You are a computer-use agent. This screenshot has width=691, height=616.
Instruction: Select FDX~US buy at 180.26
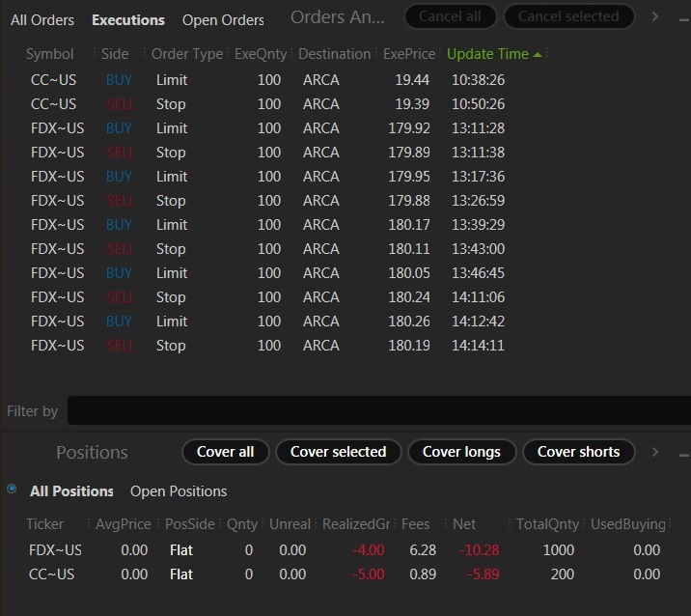(268, 322)
